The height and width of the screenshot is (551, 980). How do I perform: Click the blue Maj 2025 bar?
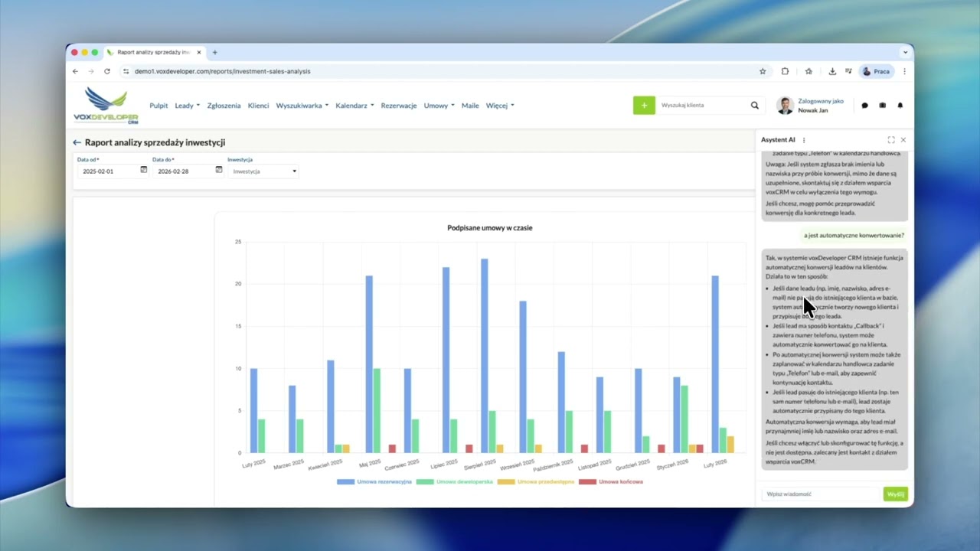coord(369,364)
